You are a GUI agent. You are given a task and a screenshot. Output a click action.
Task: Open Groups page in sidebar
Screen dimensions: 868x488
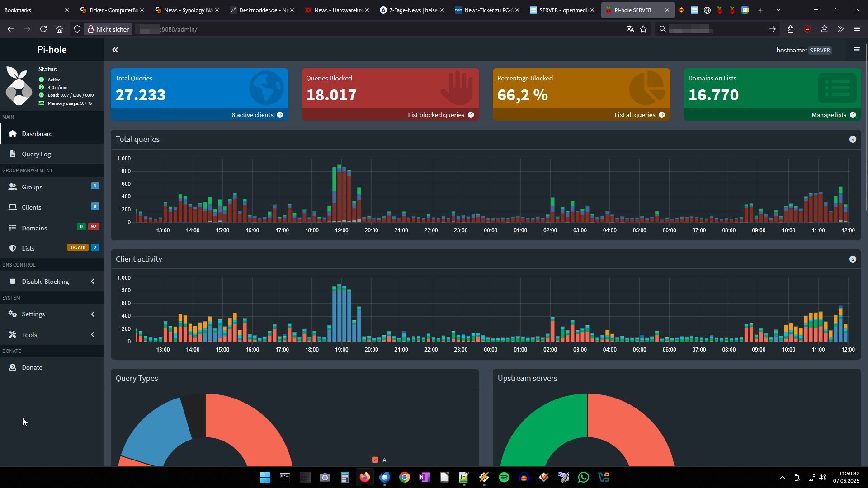click(x=32, y=187)
